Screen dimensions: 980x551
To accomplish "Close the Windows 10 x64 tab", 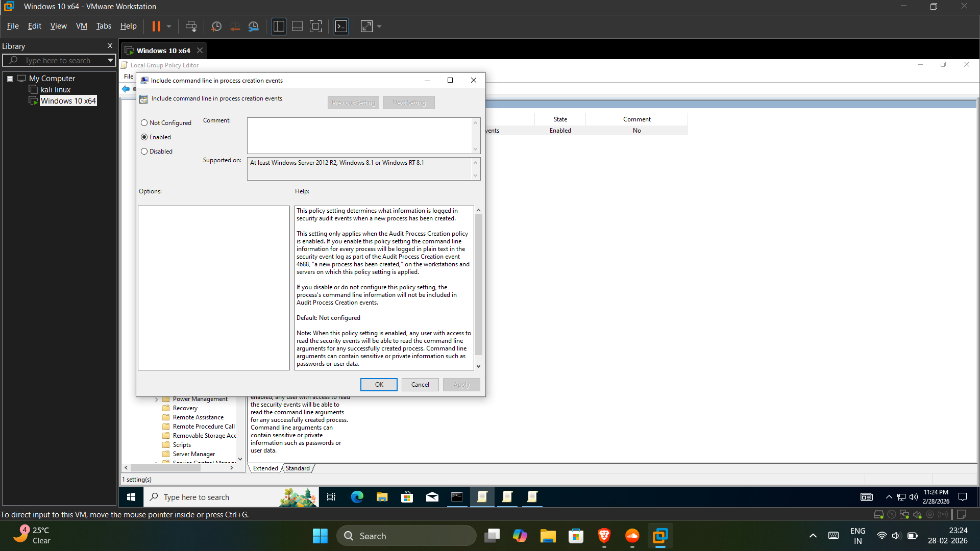I will 200,51.
